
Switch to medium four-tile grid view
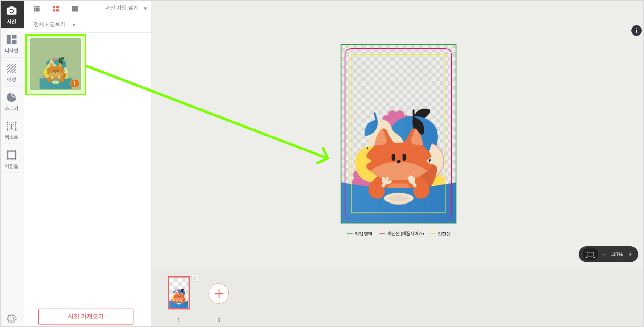pyautogui.click(x=56, y=9)
